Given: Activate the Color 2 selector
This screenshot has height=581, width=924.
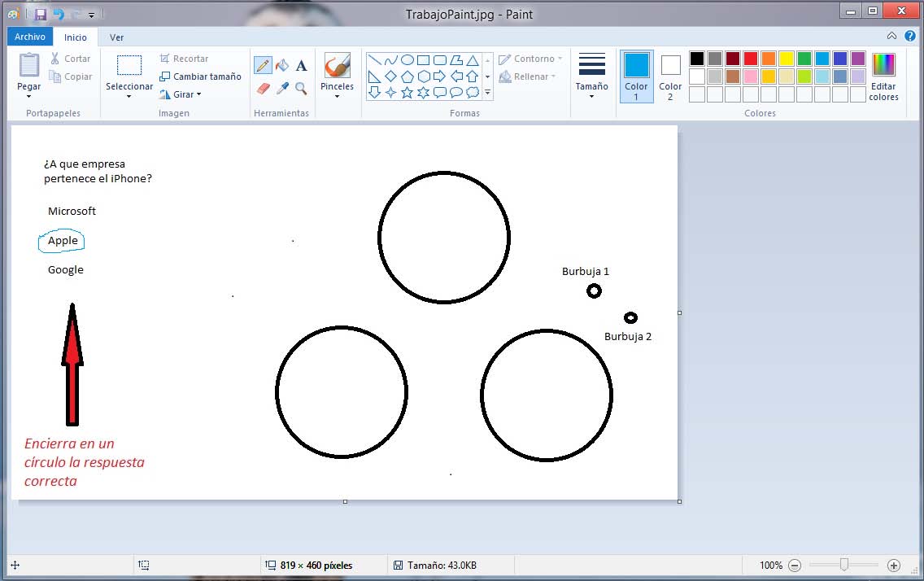Looking at the screenshot, I should click(670, 76).
